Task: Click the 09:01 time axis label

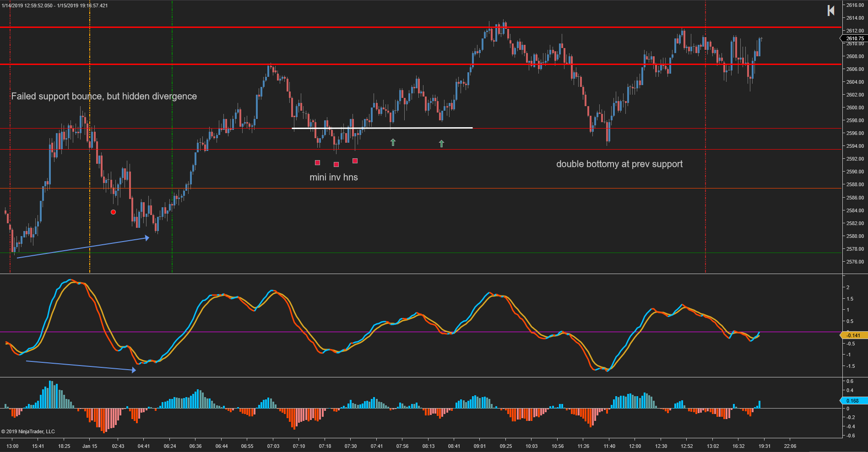Action: pos(480,446)
